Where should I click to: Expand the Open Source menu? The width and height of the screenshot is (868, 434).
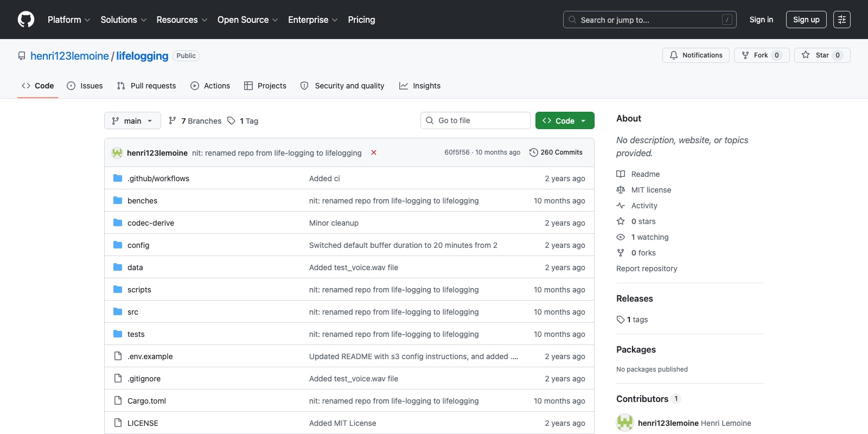[x=248, y=20]
